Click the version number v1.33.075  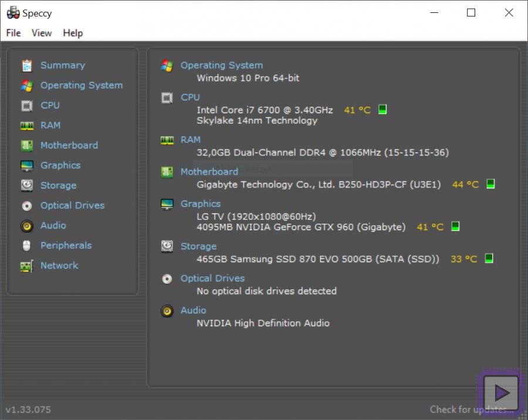[x=28, y=409]
